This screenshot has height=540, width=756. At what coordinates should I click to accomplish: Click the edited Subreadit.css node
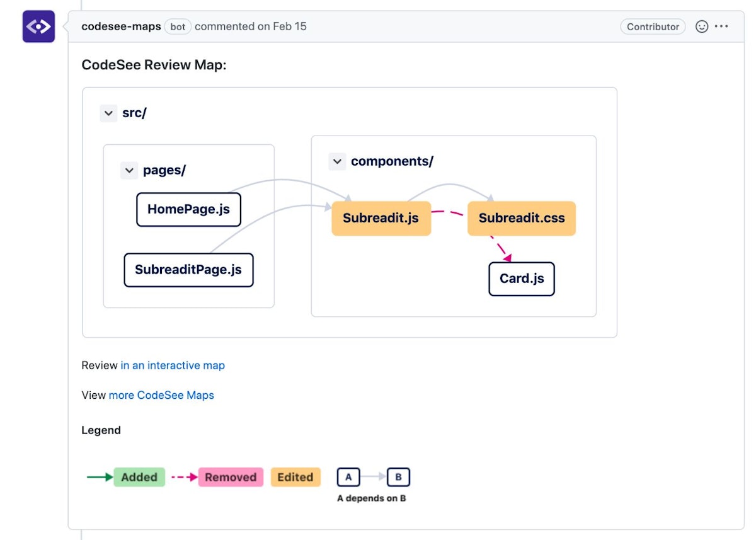click(522, 219)
